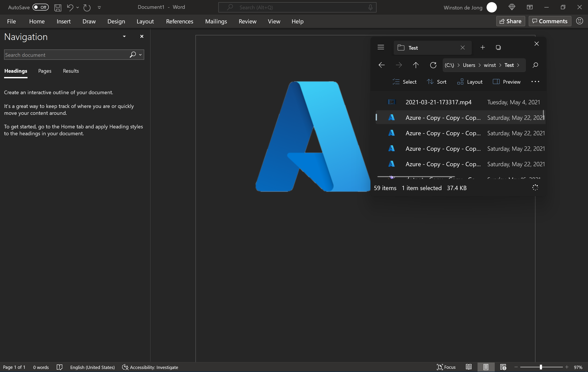Open the Customize Quick Access Toolbar dropdown
Viewport: 588px width, 372px height.
pos(99,8)
